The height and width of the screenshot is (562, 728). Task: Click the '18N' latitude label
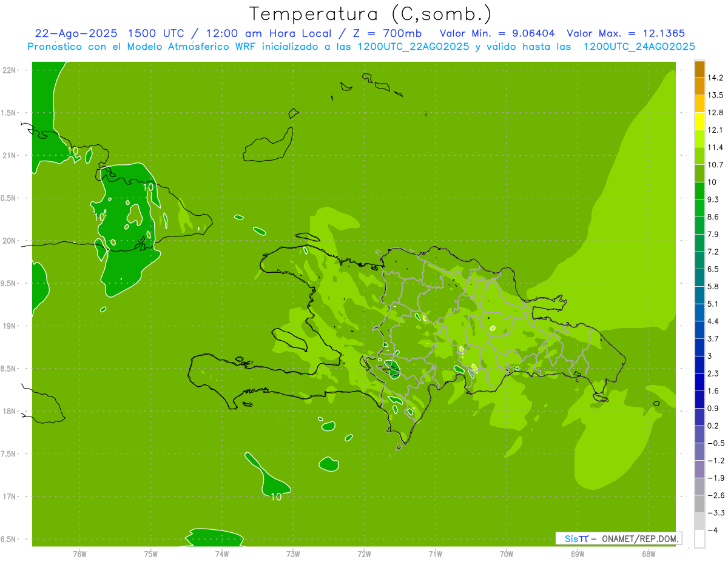point(9,411)
